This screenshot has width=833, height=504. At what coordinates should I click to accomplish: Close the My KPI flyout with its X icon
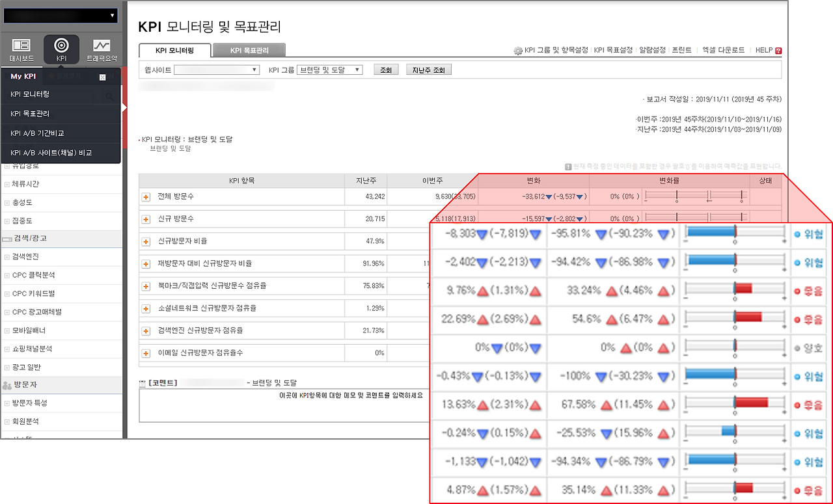[x=103, y=77]
